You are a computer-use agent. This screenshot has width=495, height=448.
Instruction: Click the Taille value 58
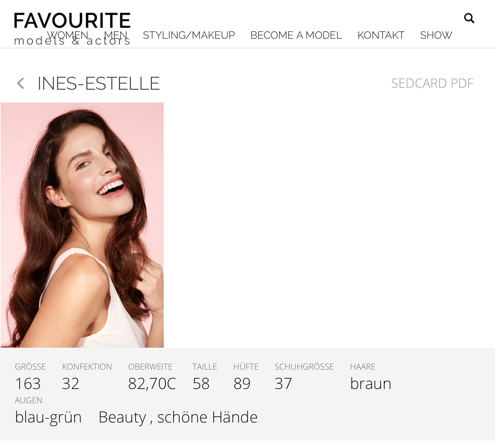point(201,383)
